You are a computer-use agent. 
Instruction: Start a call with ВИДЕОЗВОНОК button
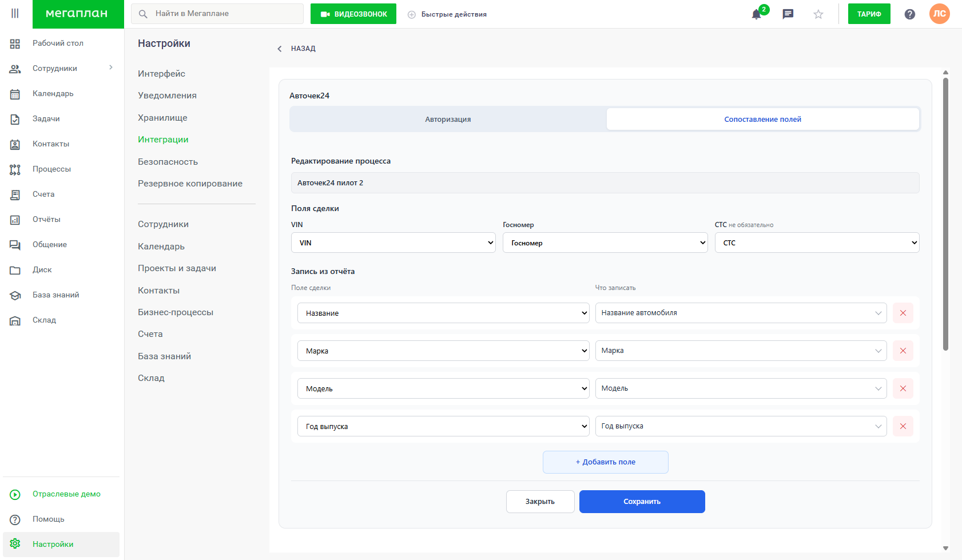[x=353, y=14]
